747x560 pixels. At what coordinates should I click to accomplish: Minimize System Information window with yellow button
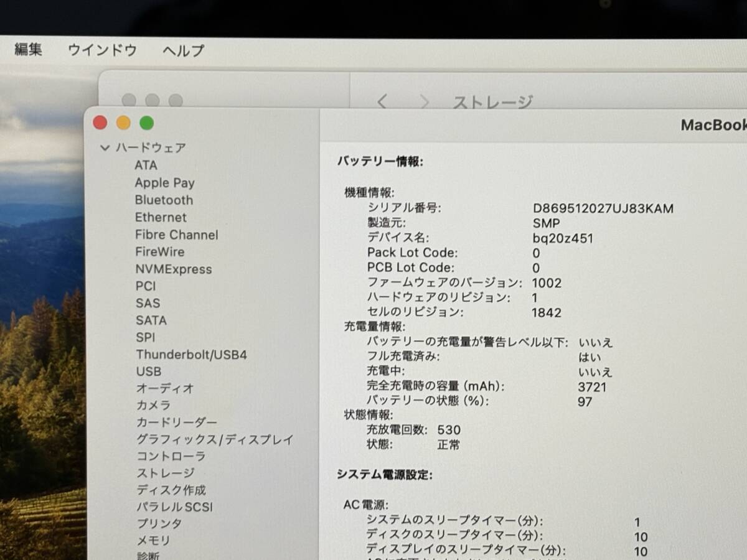[123, 123]
